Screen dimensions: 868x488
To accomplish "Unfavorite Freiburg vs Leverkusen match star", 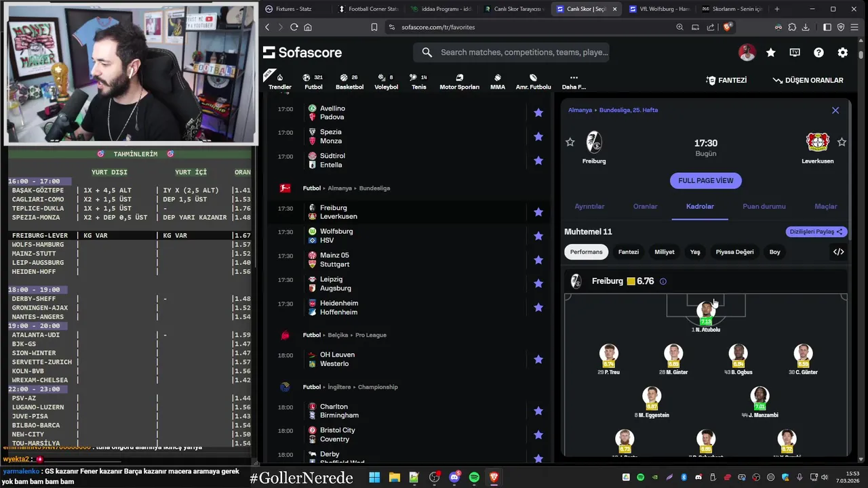I will (538, 212).
